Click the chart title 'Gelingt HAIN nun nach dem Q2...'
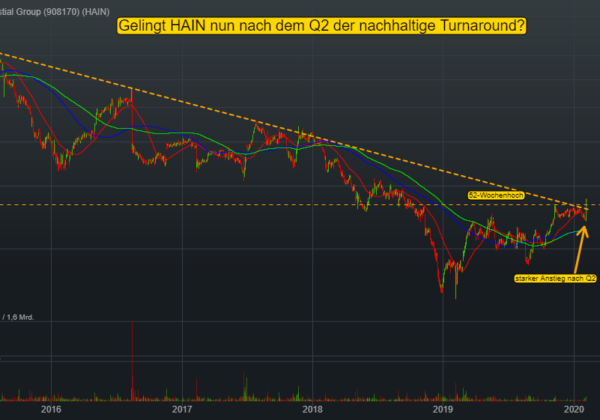 coord(321,26)
